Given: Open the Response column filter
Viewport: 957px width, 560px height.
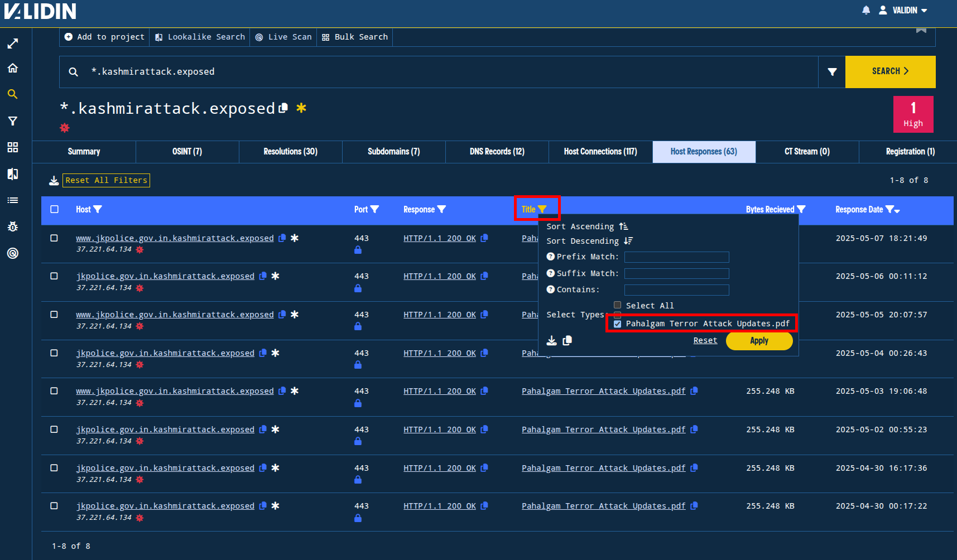Looking at the screenshot, I should [x=441, y=209].
